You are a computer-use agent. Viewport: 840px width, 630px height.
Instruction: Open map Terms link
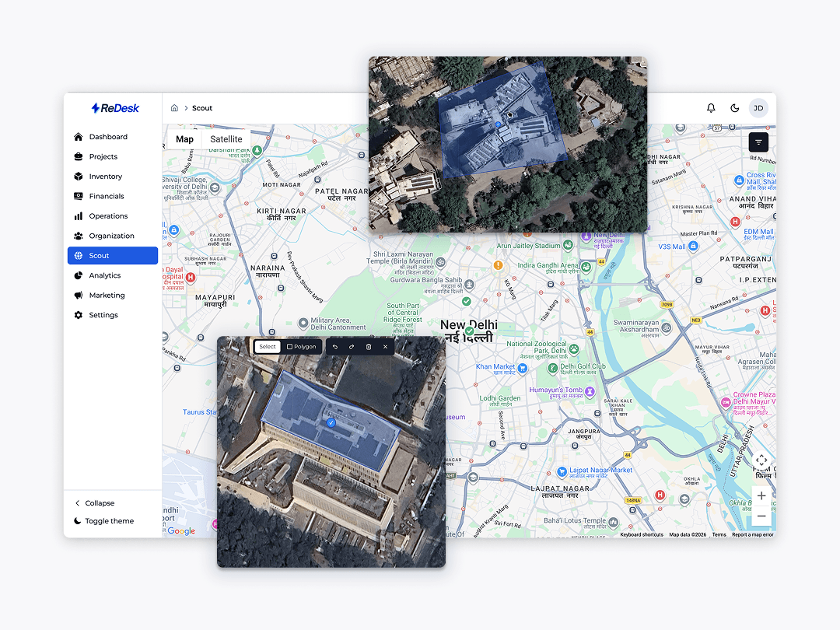(x=719, y=534)
